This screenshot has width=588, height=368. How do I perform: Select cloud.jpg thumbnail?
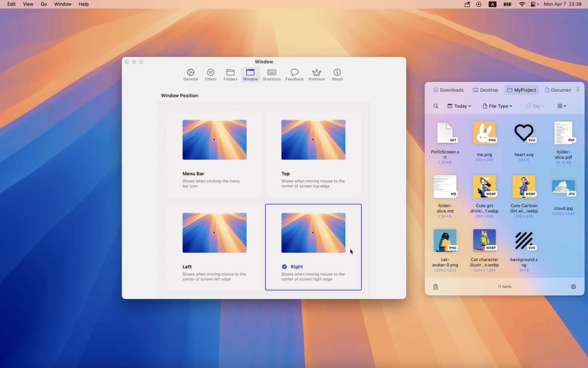[x=563, y=186]
